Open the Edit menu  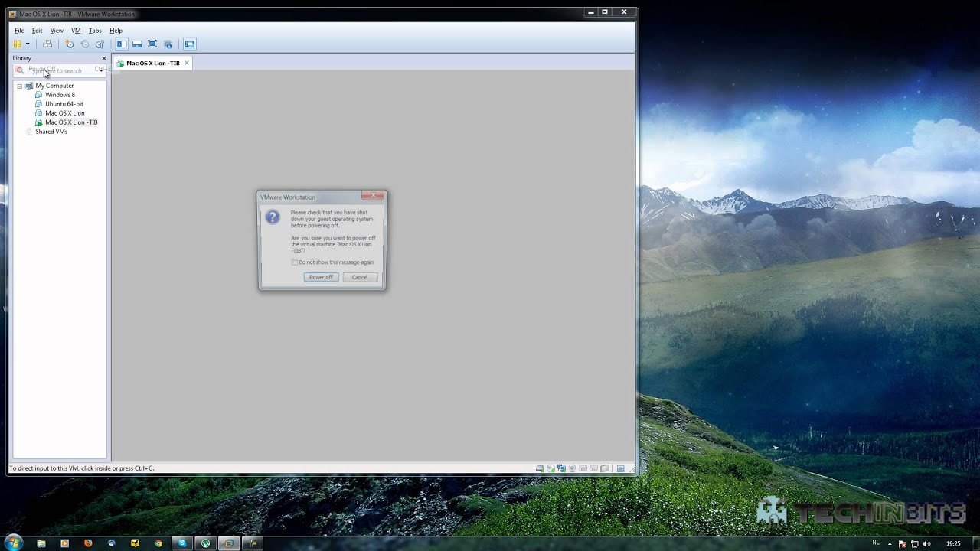37,31
